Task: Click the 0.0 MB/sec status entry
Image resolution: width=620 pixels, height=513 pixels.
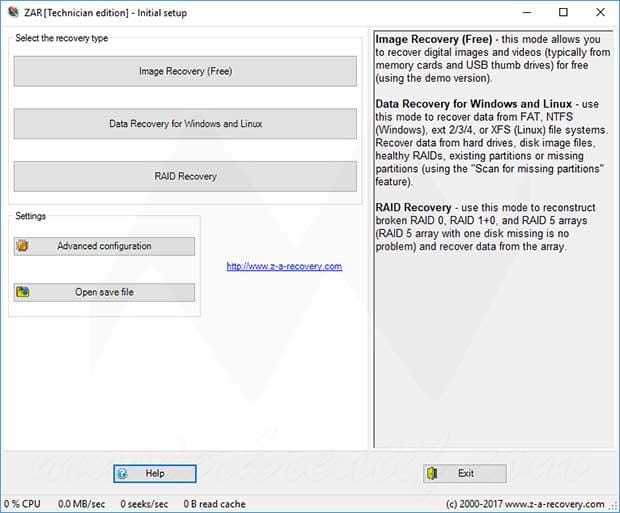Action: (81, 504)
